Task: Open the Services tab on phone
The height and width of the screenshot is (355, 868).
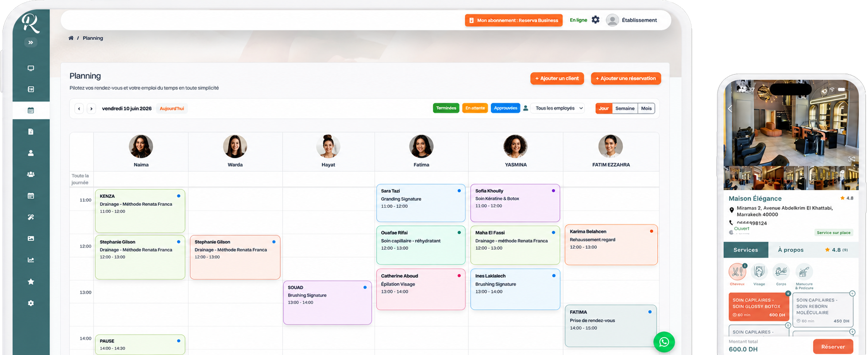Action: tap(746, 250)
